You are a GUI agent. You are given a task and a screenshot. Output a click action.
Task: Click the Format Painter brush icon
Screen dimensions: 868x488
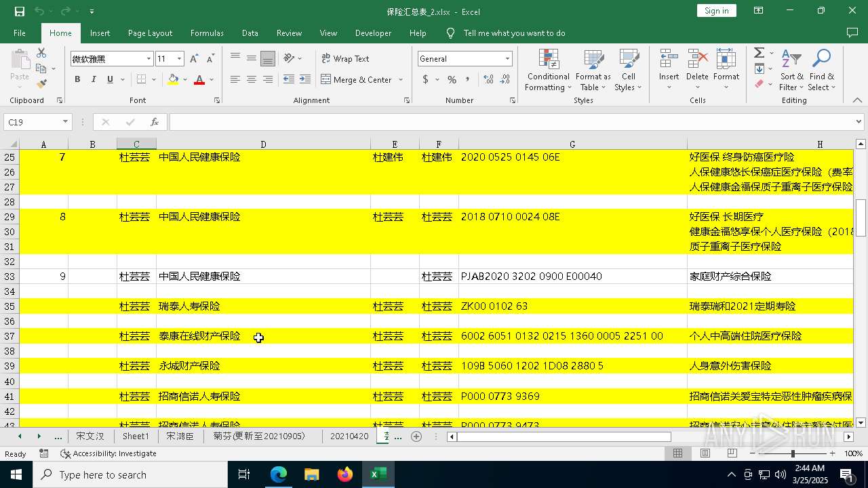[x=41, y=84]
